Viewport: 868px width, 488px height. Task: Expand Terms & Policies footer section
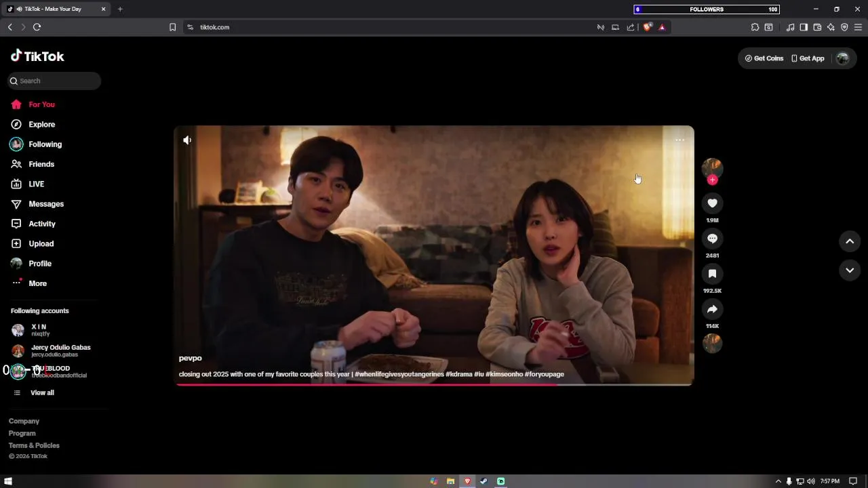pos(34,446)
